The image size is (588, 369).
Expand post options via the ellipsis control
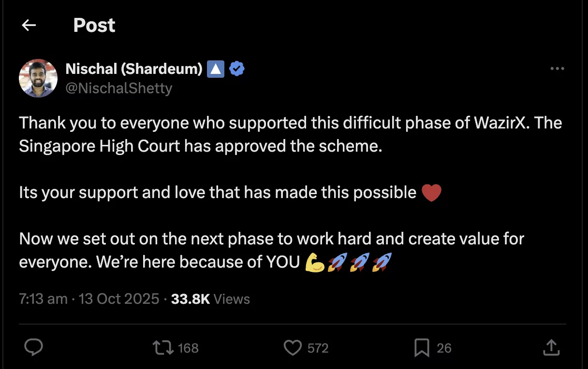(x=557, y=69)
